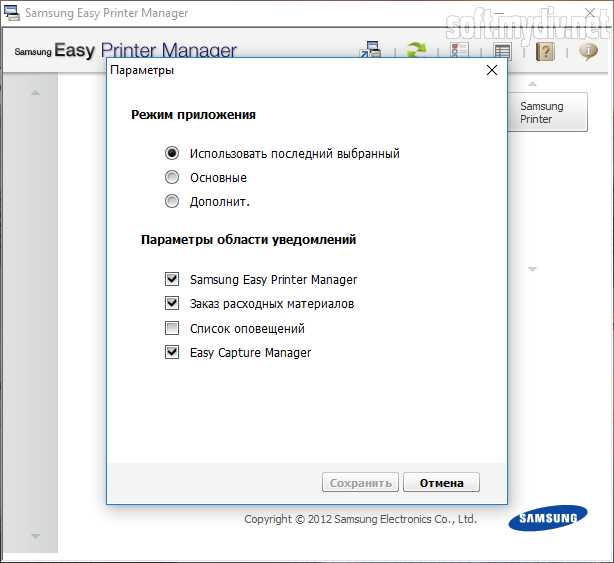614x563 pixels.
Task: Click 'Параметры области уведомлений' heading
Action: click(x=249, y=239)
